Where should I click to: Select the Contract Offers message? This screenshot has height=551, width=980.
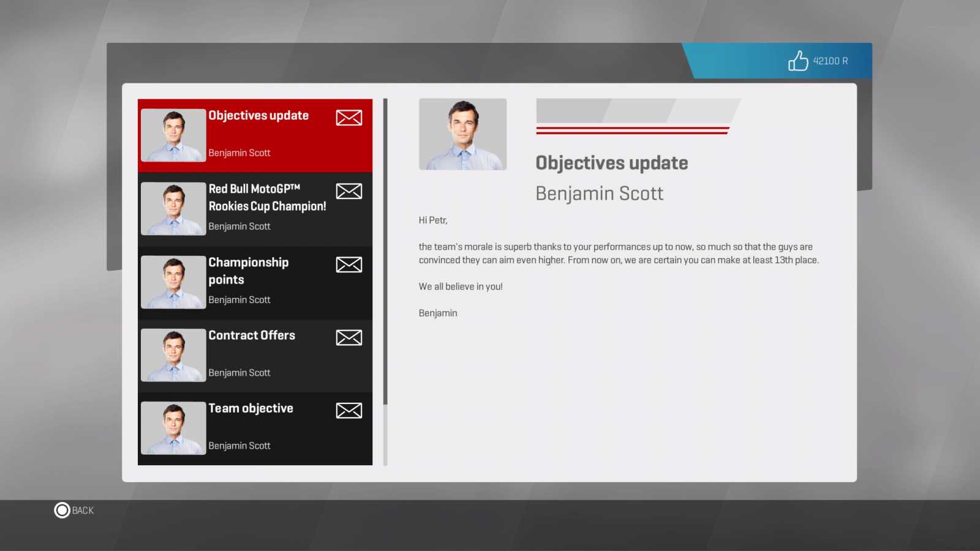[x=252, y=335]
